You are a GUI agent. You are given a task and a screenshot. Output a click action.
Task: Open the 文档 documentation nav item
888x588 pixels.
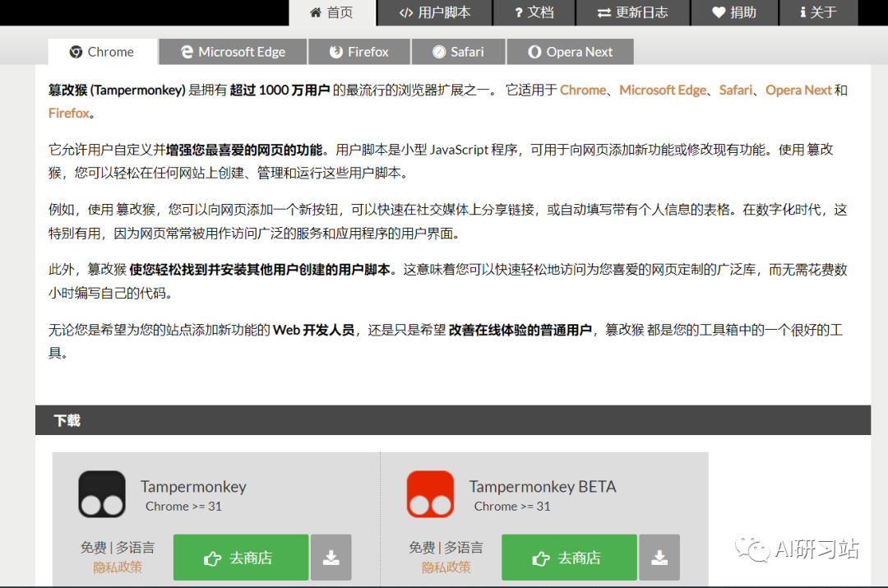tap(534, 12)
